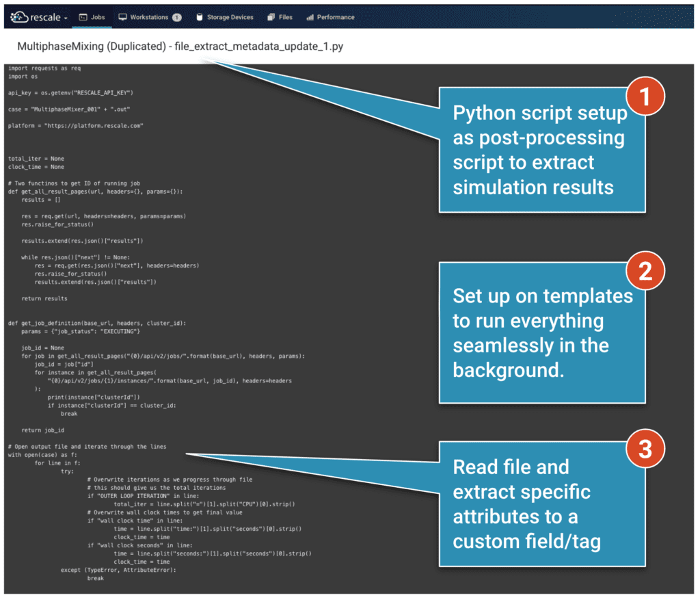The image size is (700, 600).
Task: Click the platform URL code line
Action: point(75,126)
